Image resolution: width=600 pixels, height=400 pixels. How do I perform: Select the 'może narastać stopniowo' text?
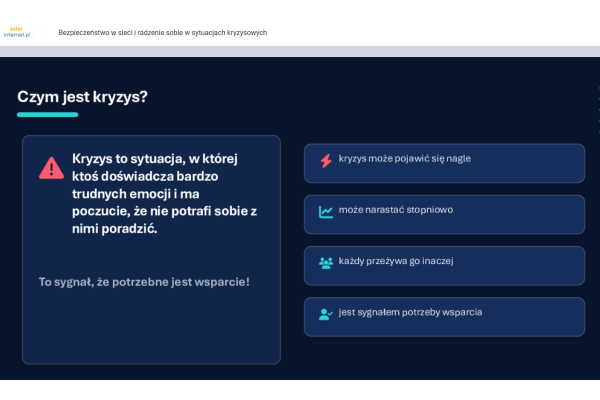(x=395, y=211)
